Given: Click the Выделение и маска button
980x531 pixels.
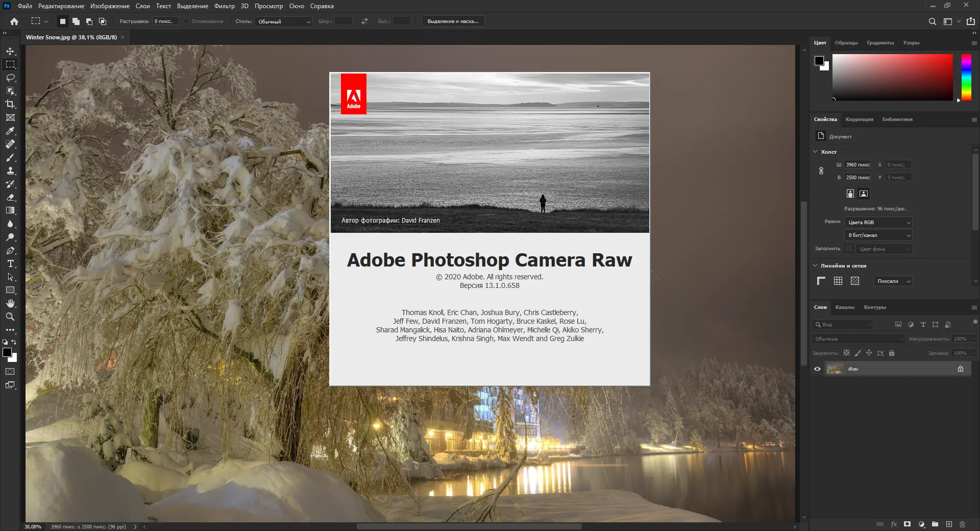Looking at the screenshot, I should [x=453, y=21].
